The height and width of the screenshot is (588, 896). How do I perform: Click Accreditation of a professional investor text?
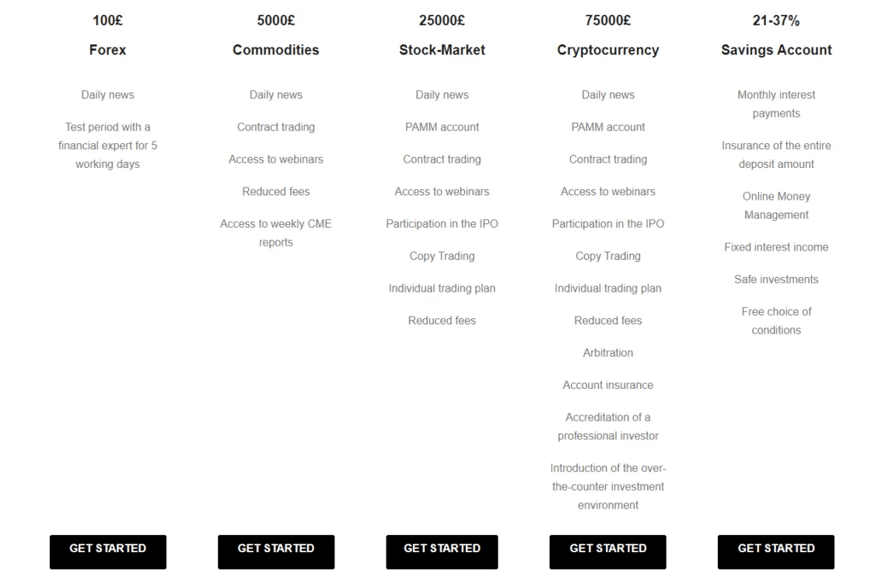[x=608, y=426]
